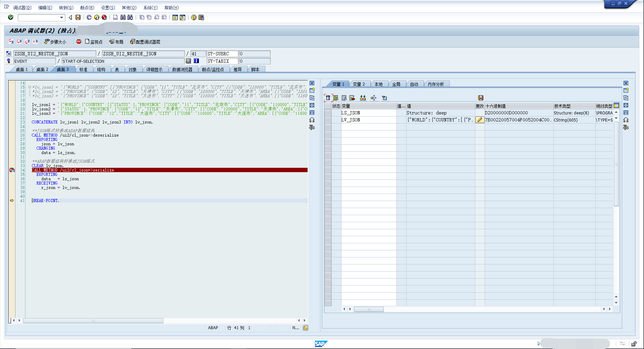Click the green Enter checkmark icon
The width and height of the screenshot is (644, 349).
point(11,17)
